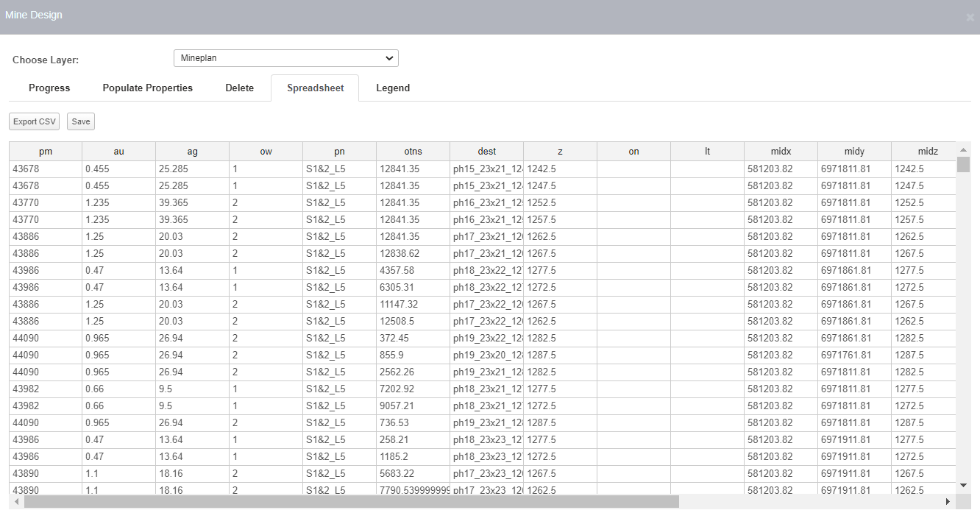Click the vertical scrollbar thumb

[x=963, y=164]
